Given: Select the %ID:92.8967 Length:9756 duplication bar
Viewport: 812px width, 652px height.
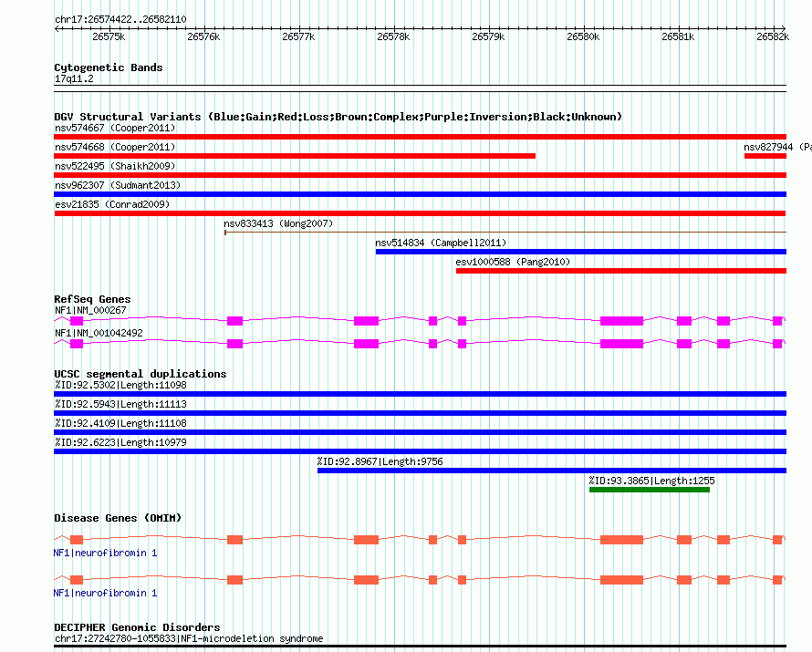Looking at the screenshot, I should 552,471.
